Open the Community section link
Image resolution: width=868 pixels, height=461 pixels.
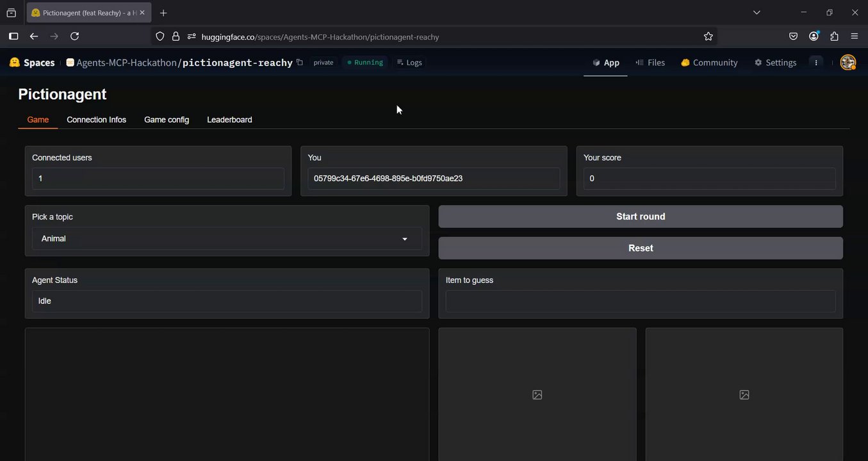click(709, 62)
